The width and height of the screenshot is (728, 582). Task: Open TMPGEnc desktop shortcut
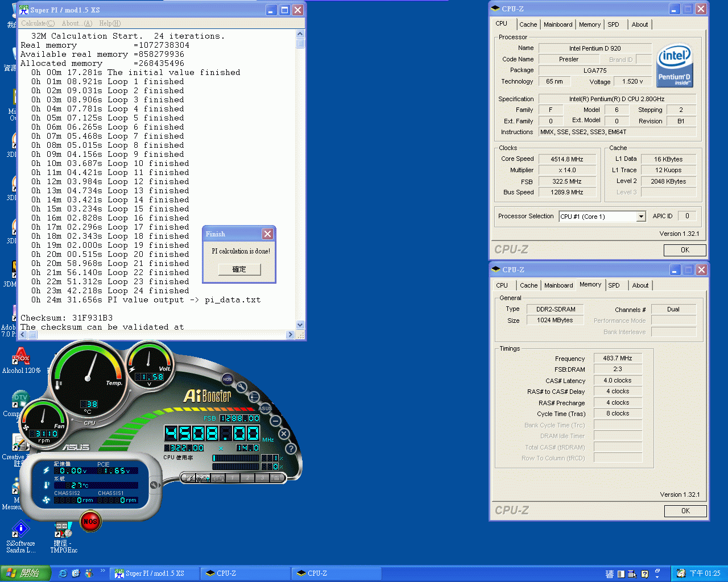pos(63,537)
